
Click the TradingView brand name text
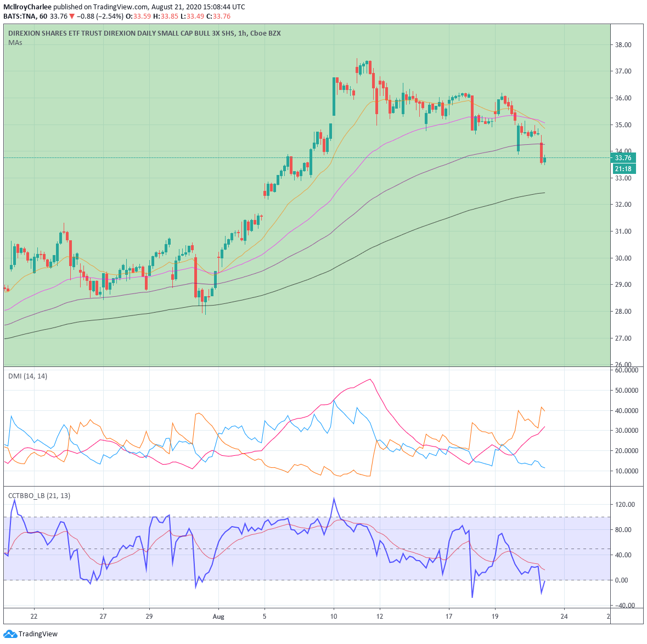(38, 634)
